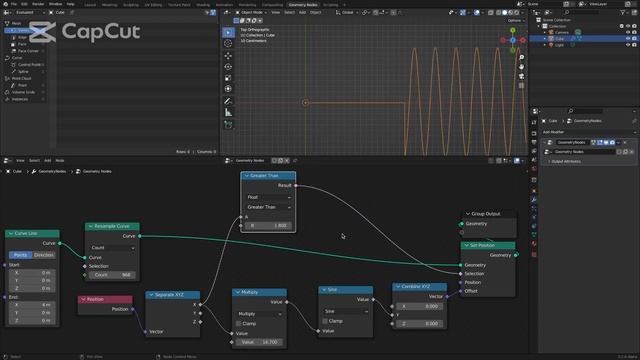
Task: Open the Sine operation dropdown
Action: tap(346, 311)
